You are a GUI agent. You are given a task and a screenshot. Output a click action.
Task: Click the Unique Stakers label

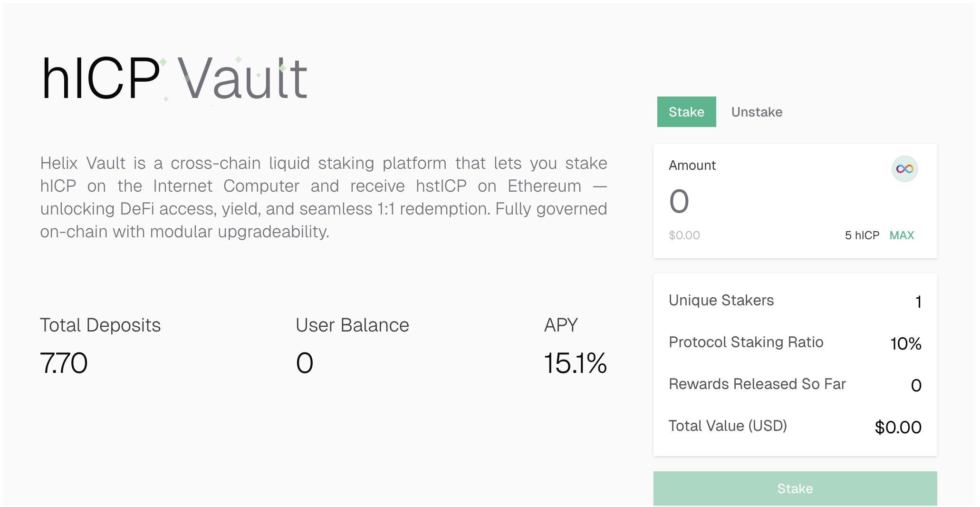[721, 300]
